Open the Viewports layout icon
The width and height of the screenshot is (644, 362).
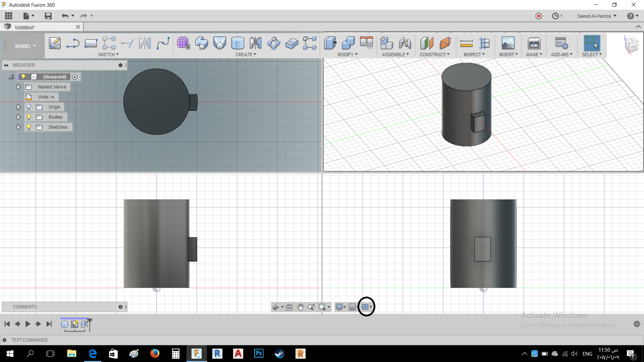(x=365, y=307)
